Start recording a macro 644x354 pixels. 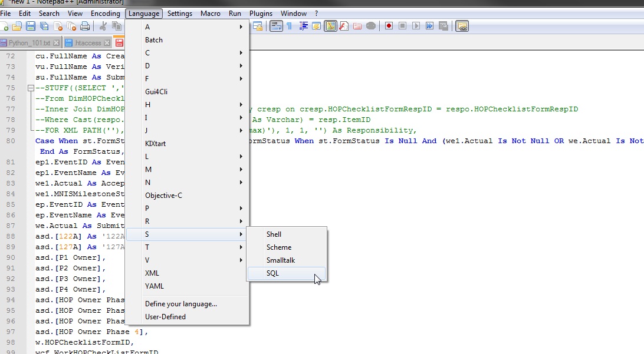390,26
